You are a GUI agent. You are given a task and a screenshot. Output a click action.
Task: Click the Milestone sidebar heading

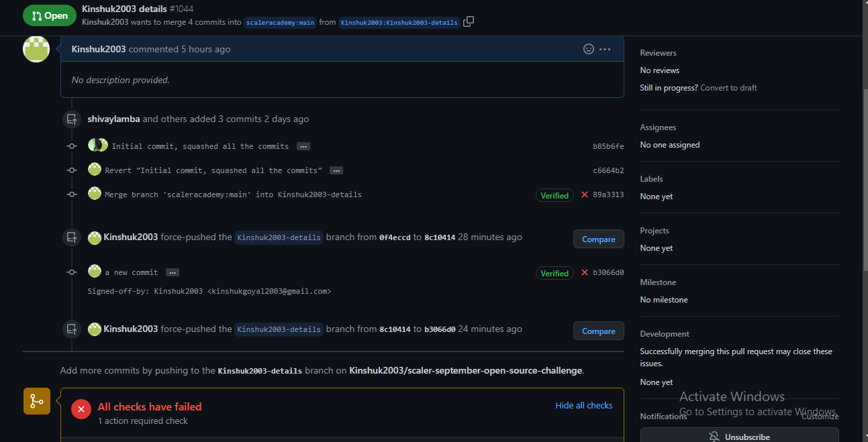pos(658,282)
